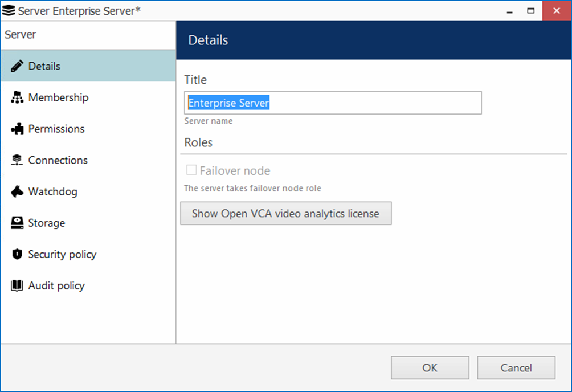572x392 pixels.
Task: Go to the Storage section label
Action: pyautogui.click(x=46, y=223)
